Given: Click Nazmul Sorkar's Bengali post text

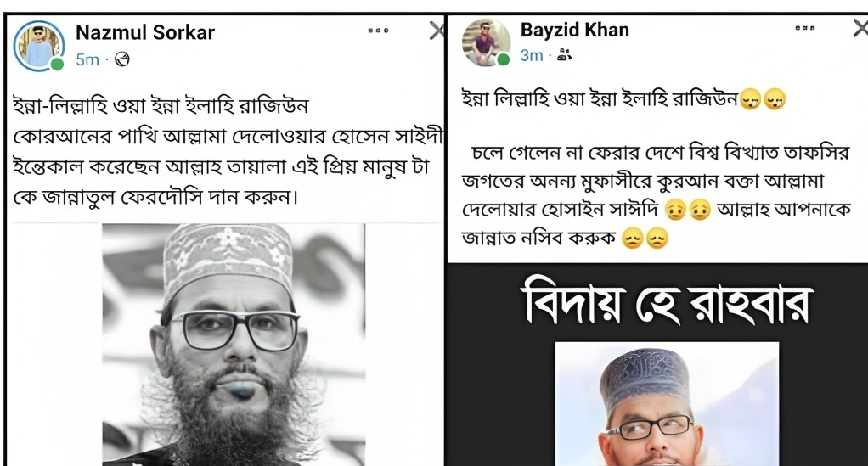Looking at the screenshot, I should click(x=227, y=151).
